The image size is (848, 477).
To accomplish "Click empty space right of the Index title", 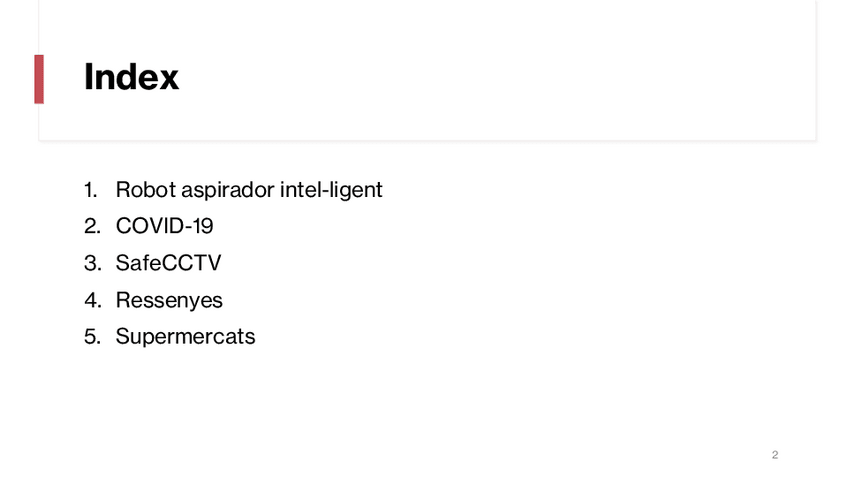I will [500, 77].
